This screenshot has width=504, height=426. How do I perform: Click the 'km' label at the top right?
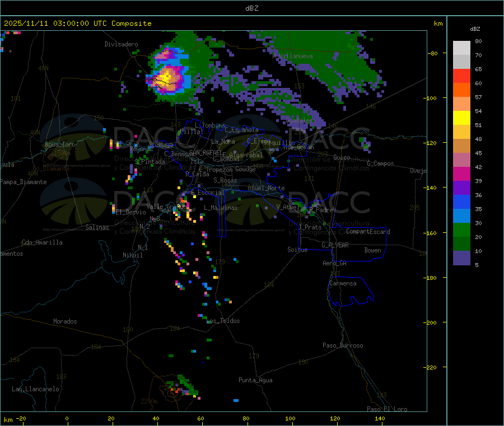click(x=438, y=24)
